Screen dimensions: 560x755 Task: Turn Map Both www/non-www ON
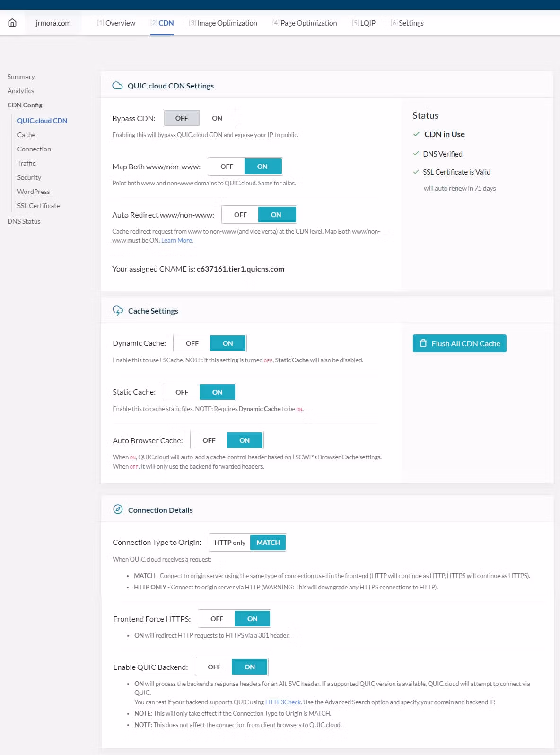point(262,167)
